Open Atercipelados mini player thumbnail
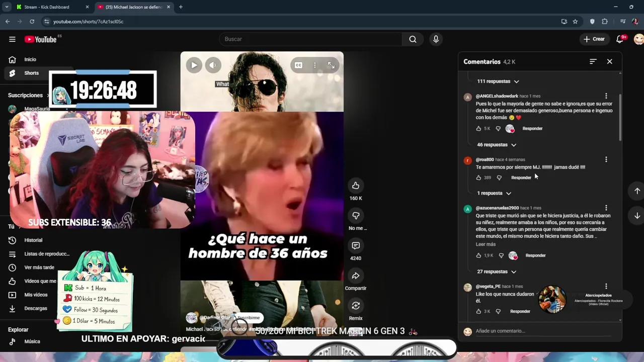Screen dimensions: 644x362 click(552, 300)
